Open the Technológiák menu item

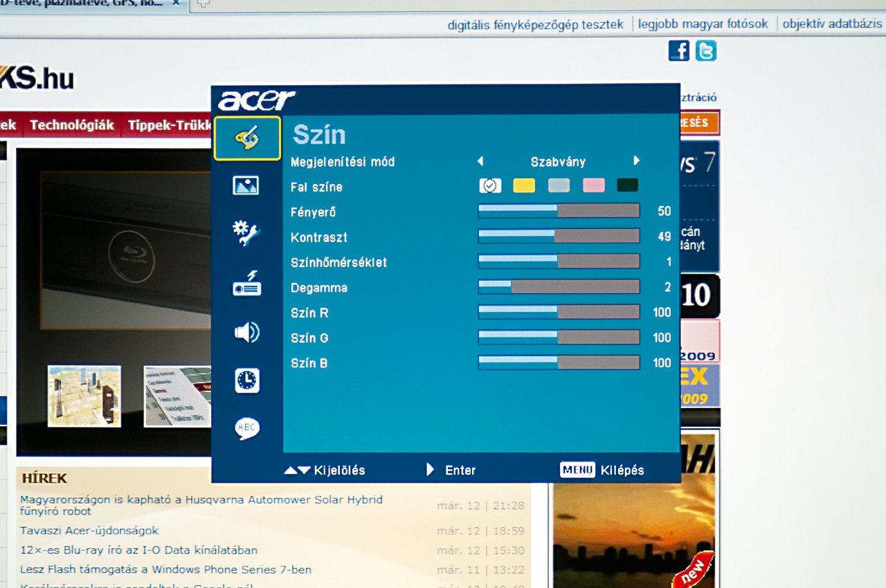71,125
